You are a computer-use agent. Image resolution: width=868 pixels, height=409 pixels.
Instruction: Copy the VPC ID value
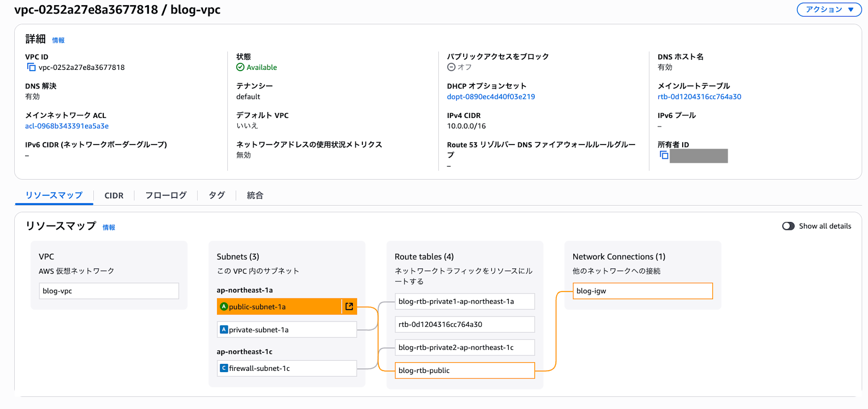(x=31, y=67)
